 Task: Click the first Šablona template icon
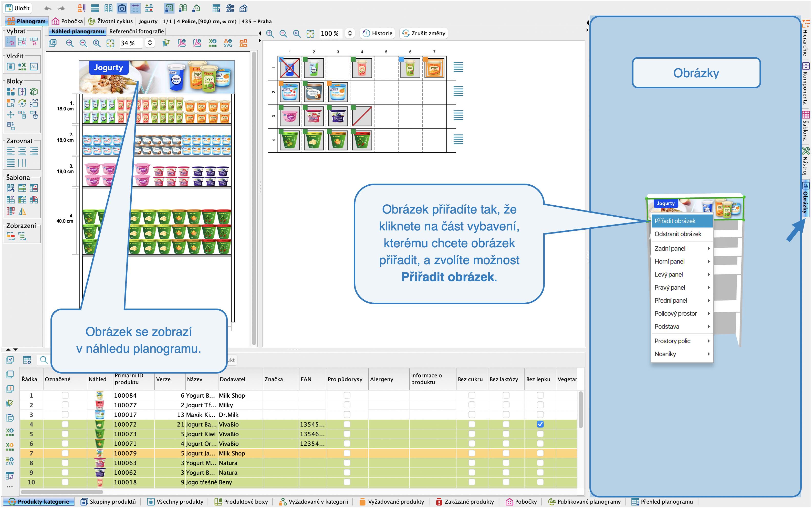tap(11, 188)
